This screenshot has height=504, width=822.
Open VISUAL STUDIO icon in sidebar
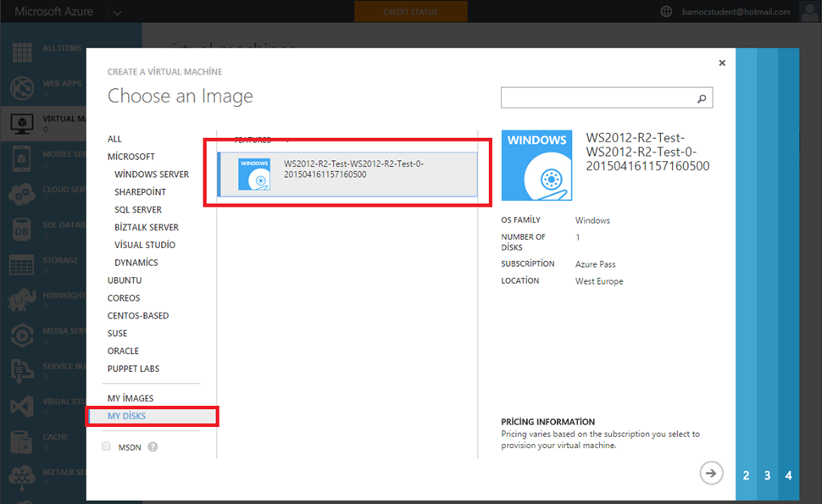22,407
